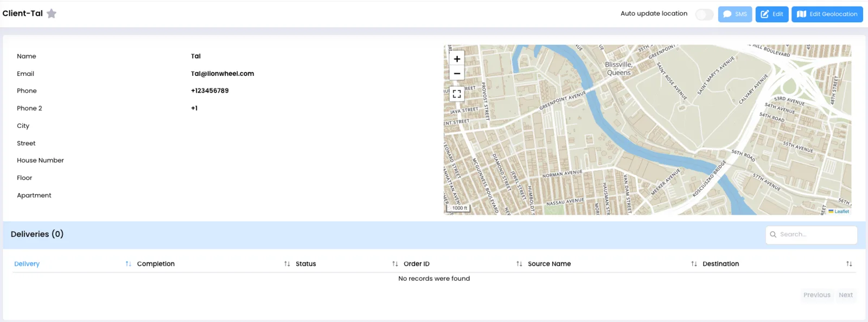868x322 pixels.
Task: Sort by the Order ID column
Action: pos(463,264)
